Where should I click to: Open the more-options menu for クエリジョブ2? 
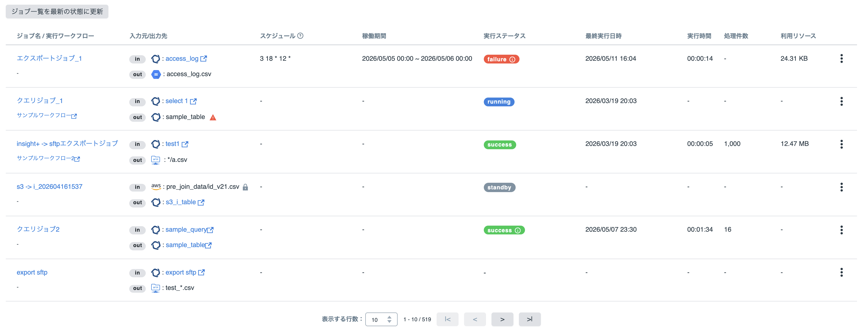coord(841,230)
